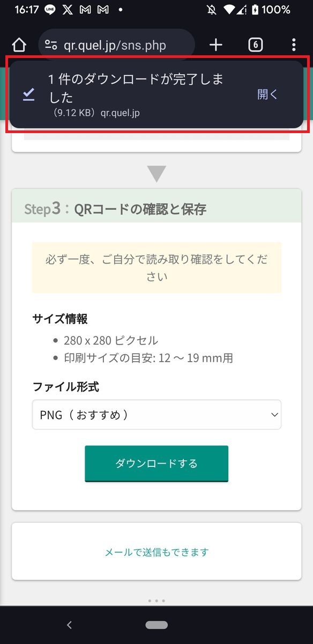This screenshot has height=644, width=313.
Task: Tap the Android home pill button
Action: pyautogui.click(x=156, y=625)
